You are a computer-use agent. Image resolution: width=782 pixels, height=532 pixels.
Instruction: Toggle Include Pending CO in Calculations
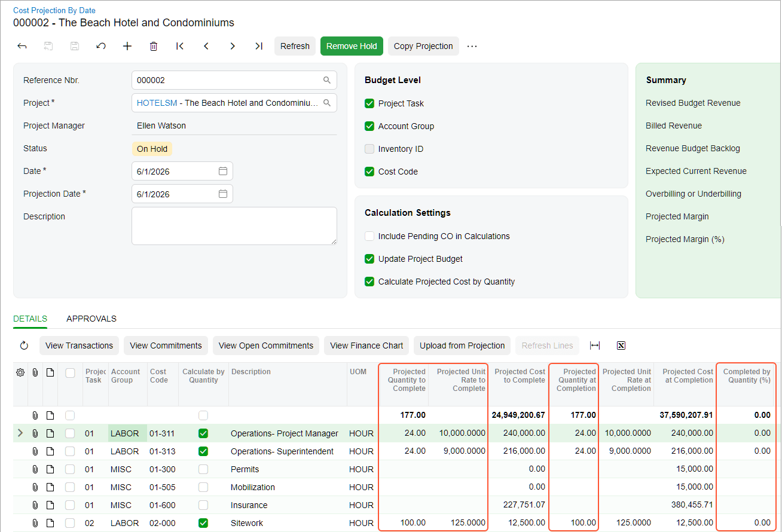(369, 236)
